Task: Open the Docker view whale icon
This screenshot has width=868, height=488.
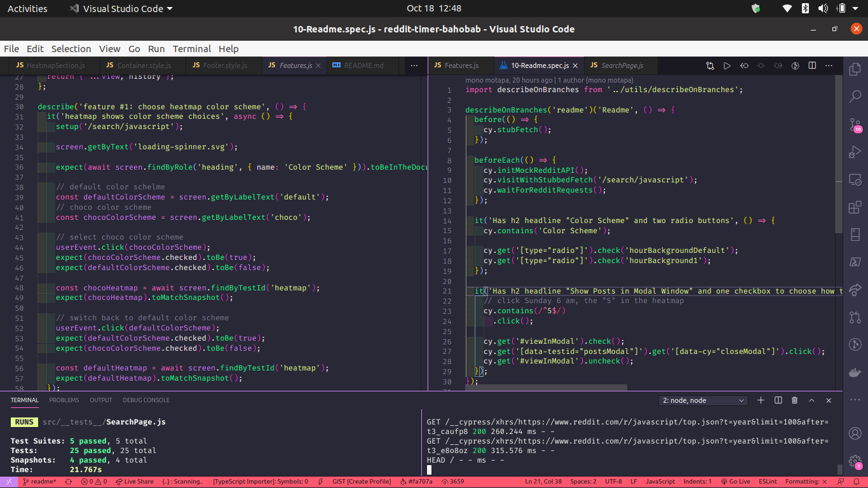Action: tap(855, 372)
